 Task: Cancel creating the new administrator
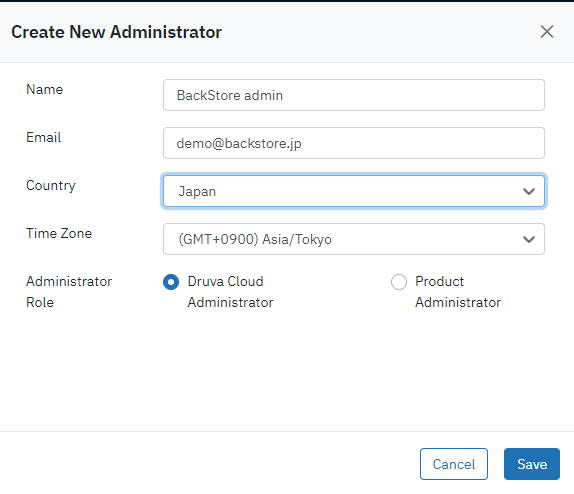[454, 464]
